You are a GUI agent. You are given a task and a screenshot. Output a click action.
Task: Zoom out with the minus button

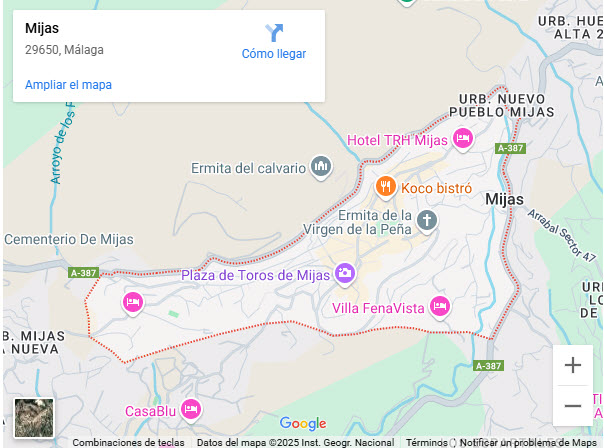pos(573,406)
